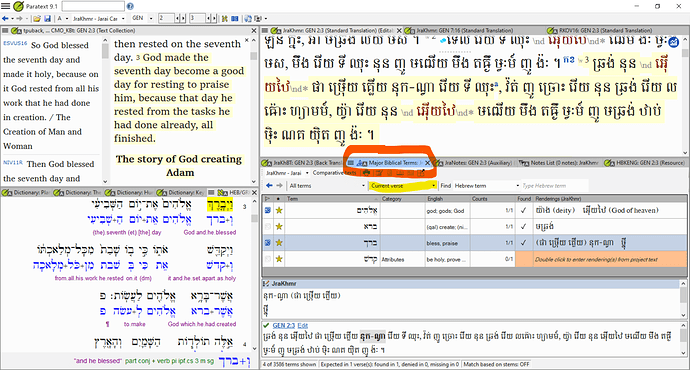Screen dimensions: 690x370
Task: Go back with the main toolbar blue arrow
Action: tap(5, 18)
